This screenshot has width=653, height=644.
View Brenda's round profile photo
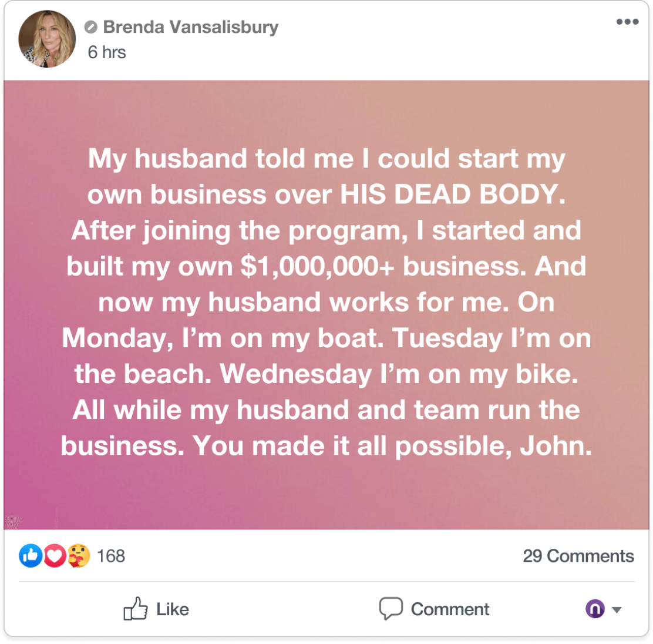[47, 39]
